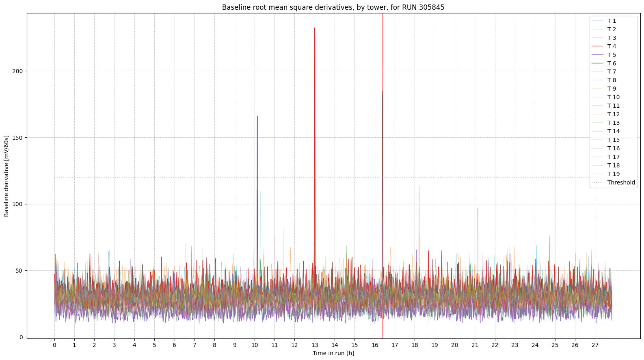Click the T 12 legend label
This screenshot has width=644, height=360.
coord(613,114)
